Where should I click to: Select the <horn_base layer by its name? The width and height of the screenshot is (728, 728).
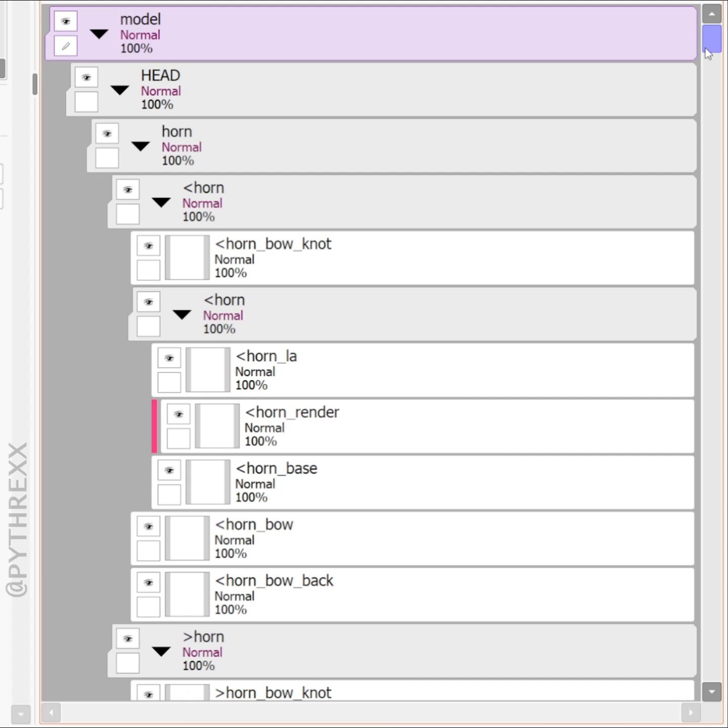coord(276,469)
